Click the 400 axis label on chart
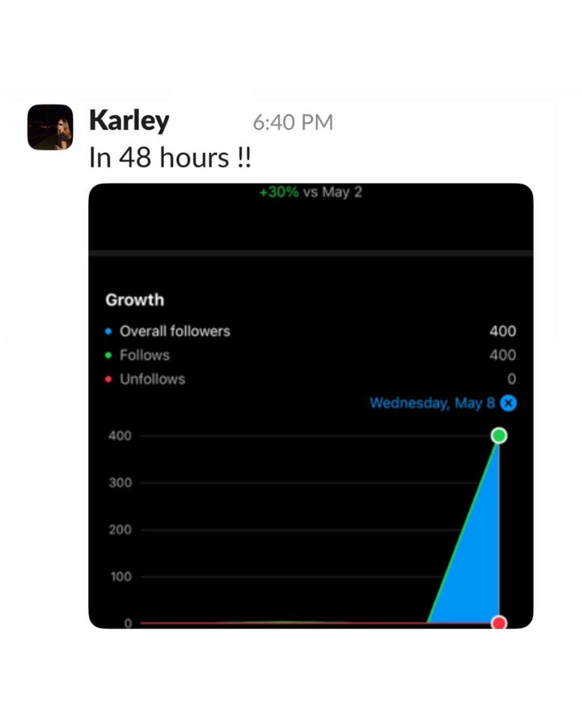The height and width of the screenshot is (728, 582). coord(120,436)
